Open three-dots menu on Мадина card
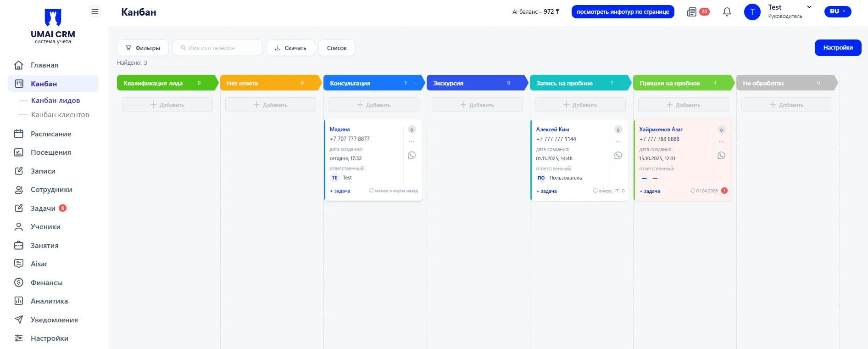This screenshot has width=868, height=349. tap(412, 142)
